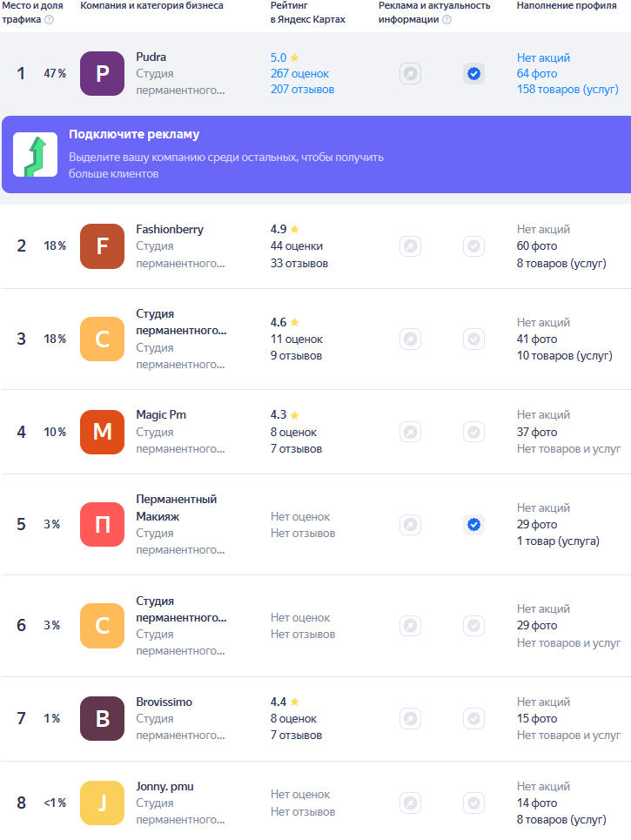
Task: Click the 11 оценок text in row 3
Action: click(x=296, y=339)
